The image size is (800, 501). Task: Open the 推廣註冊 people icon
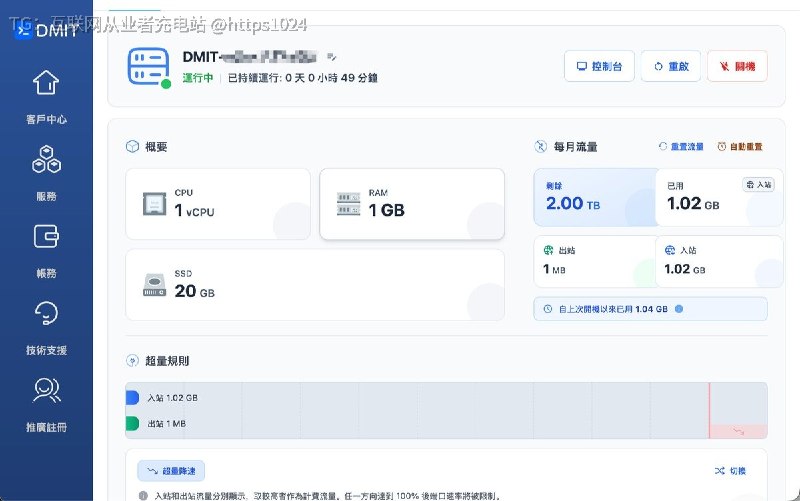click(46, 390)
